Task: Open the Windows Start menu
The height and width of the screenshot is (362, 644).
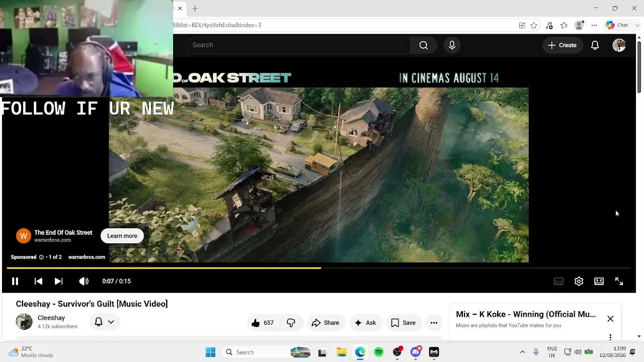Action: [x=210, y=352]
